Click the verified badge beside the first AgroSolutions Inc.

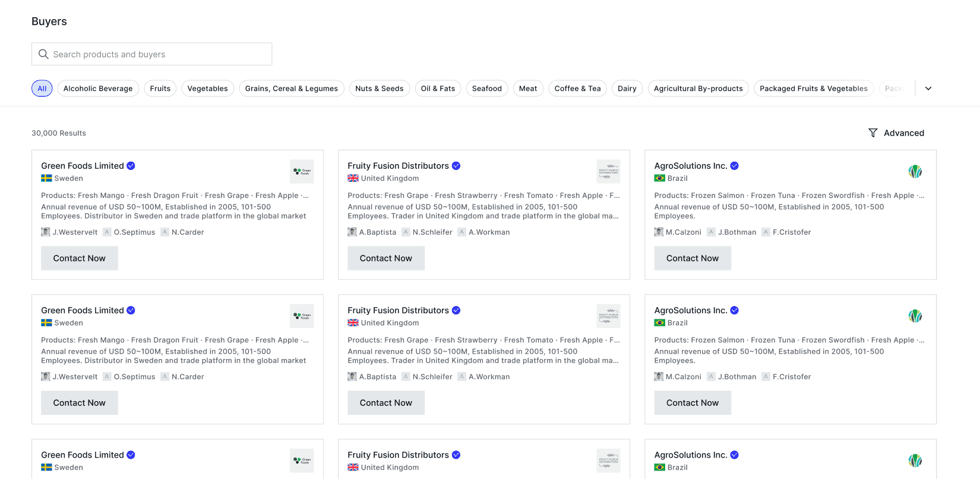pos(735,166)
